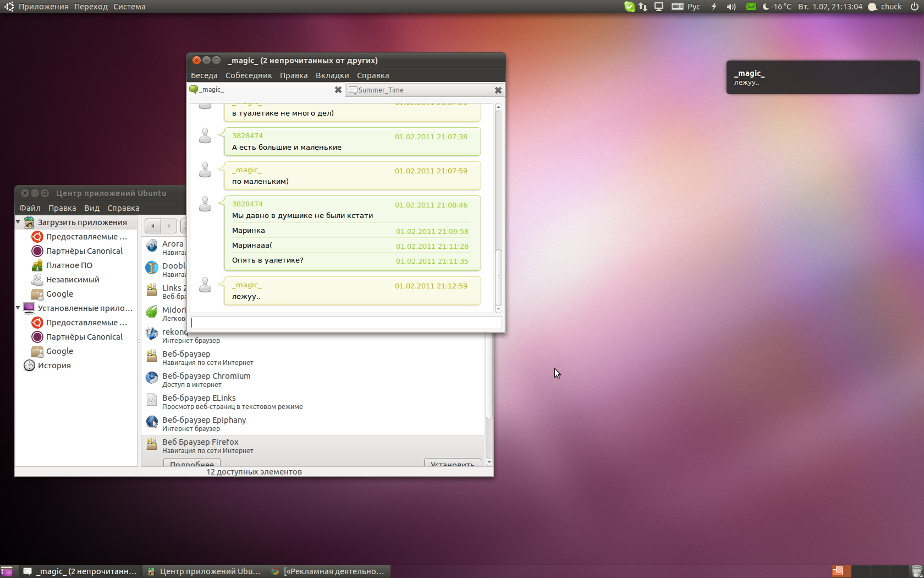Select Arora browser icon in list
Image resolution: width=924 pixels, height=578 pixels.
152,246
